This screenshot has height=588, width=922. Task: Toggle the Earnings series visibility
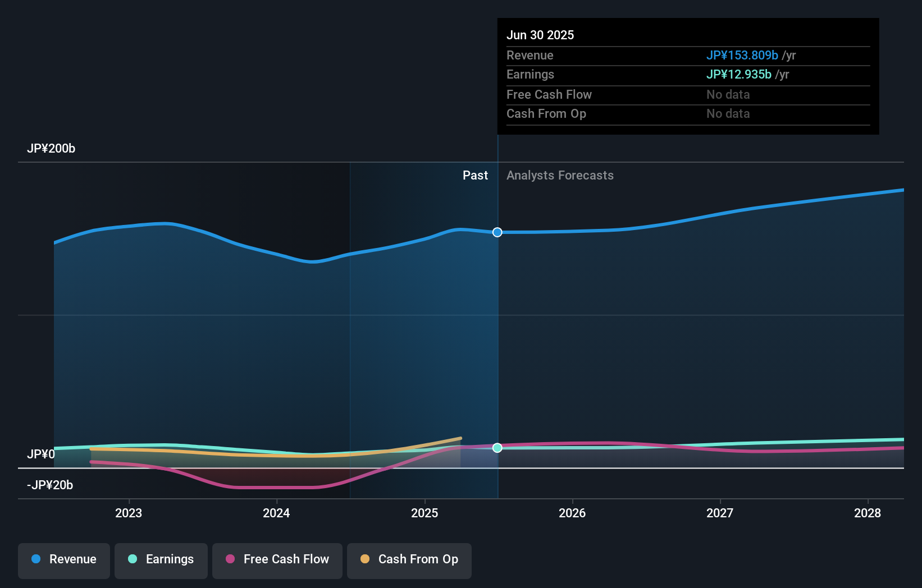161,559
